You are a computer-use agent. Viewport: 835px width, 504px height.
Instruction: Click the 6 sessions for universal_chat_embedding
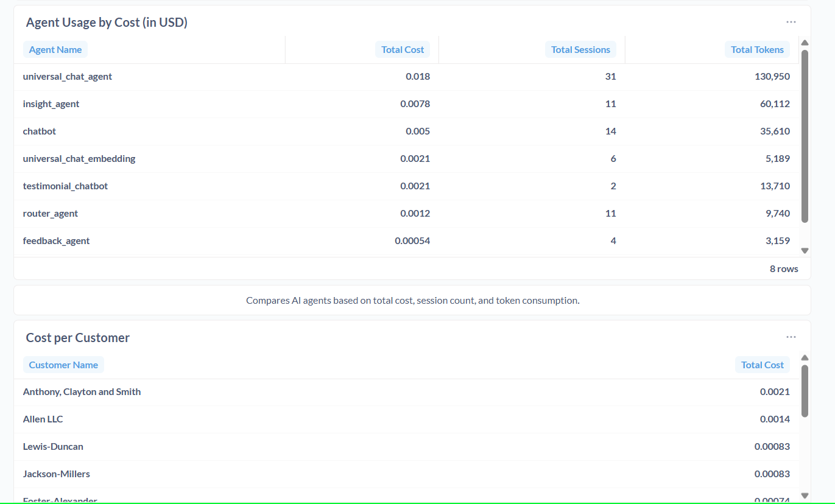[613, 159]
